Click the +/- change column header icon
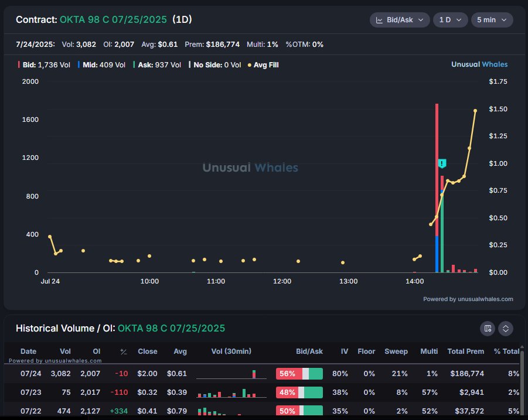528x420 pixels. (124, 351)
